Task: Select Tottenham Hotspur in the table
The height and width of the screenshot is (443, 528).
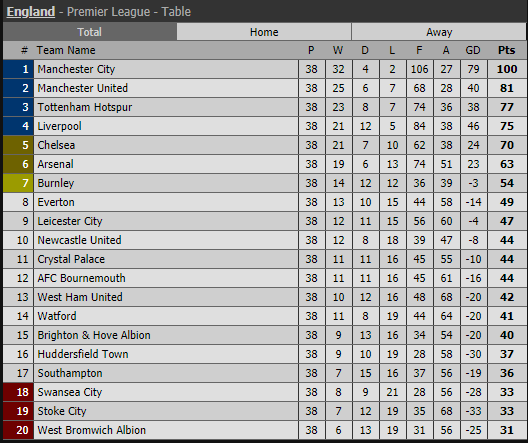Action: click(85, 107)
